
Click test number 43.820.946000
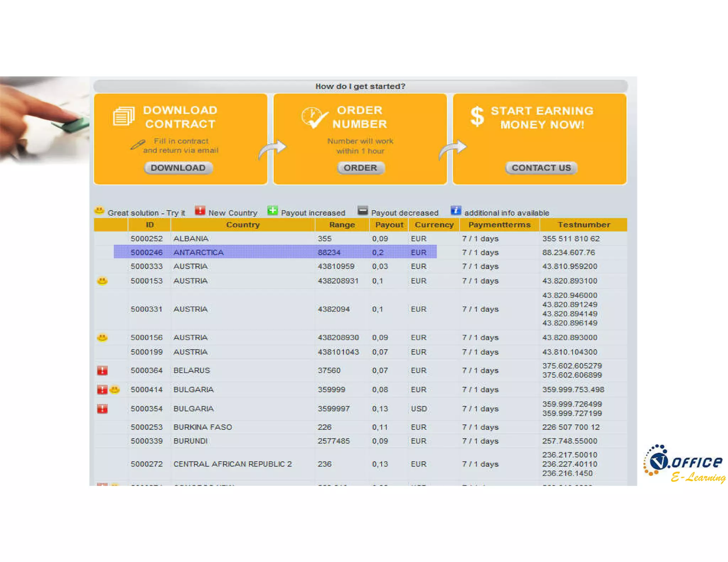coord(570,296)
